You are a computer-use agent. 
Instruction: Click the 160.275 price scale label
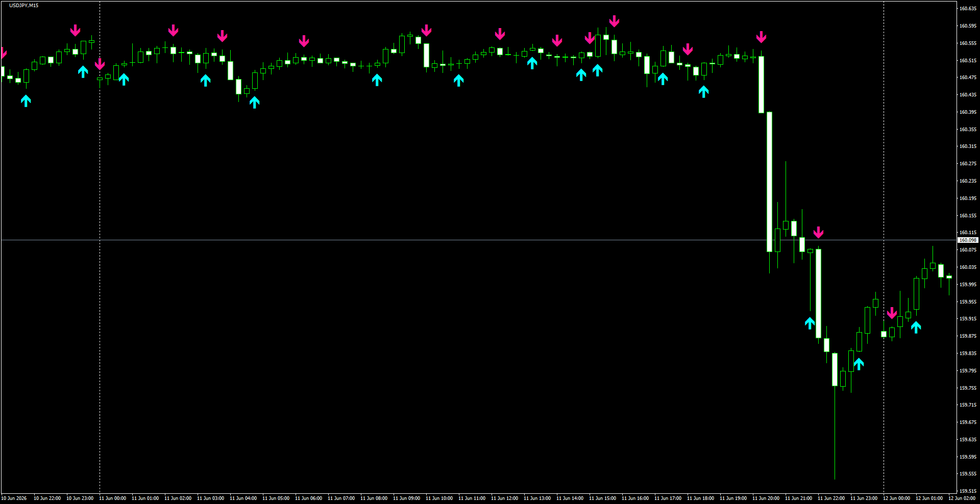pos(968,164)
